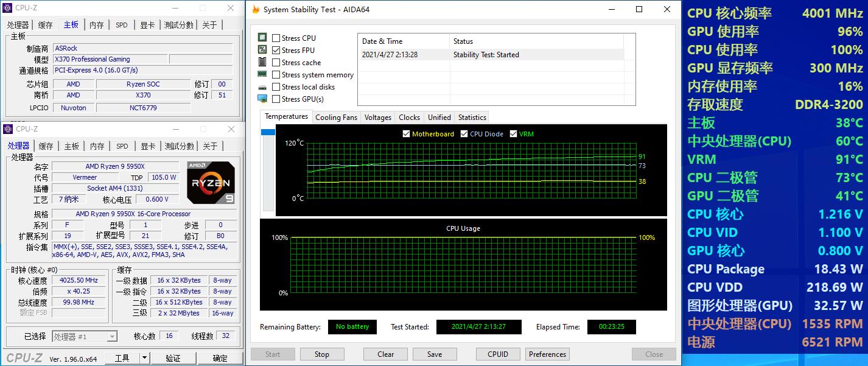Click the CPU-Z icon in the lower CPU-Z window title
Screen dimensions: 868x366
tap(8, 128)
